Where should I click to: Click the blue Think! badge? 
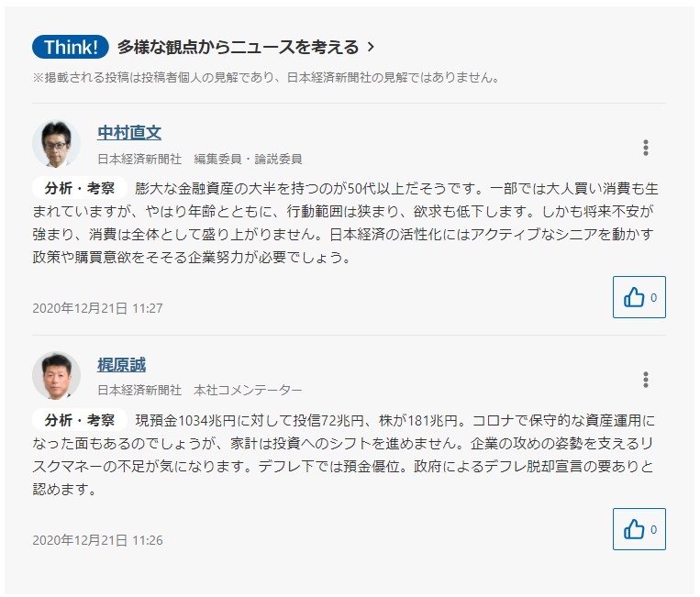[x=71, y=47]
